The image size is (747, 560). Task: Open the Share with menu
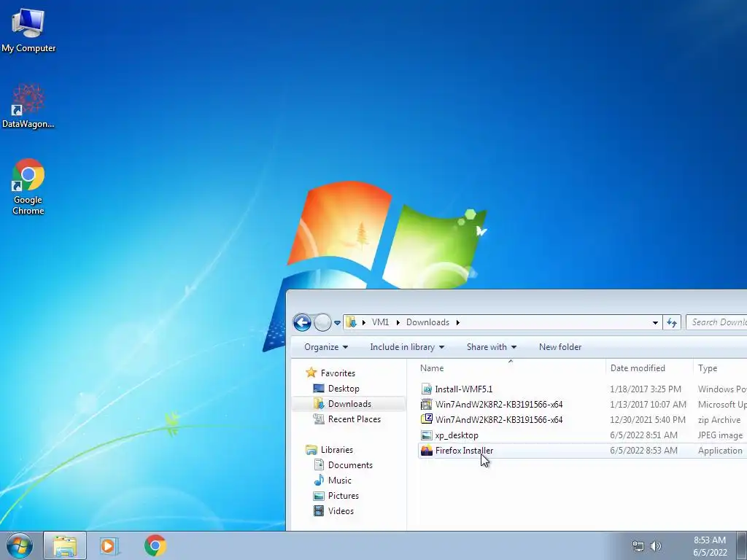tap(491, 347)
